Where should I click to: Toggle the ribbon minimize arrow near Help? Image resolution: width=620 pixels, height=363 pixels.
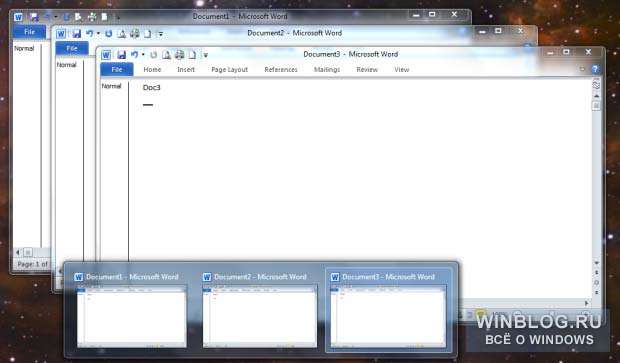582,69
